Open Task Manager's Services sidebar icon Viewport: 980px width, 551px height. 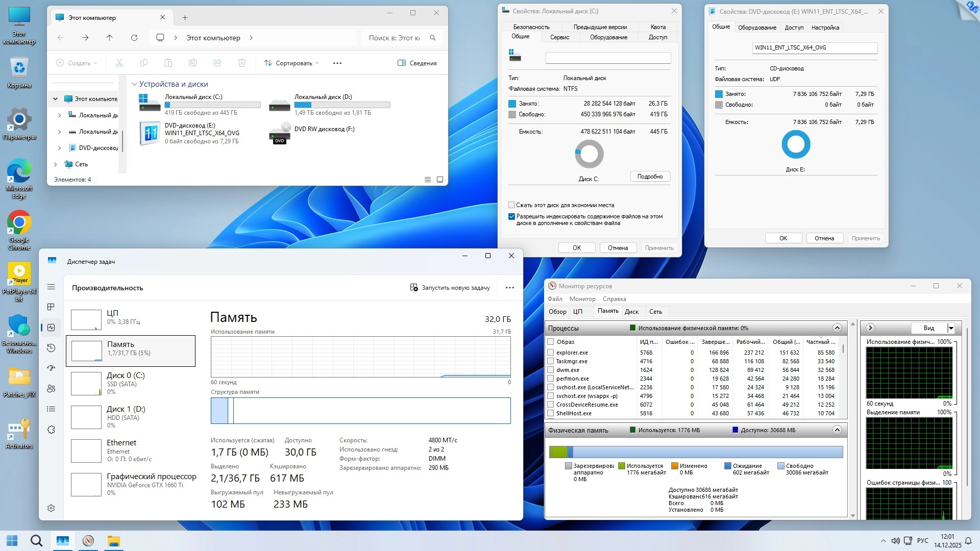coord(51,430)
